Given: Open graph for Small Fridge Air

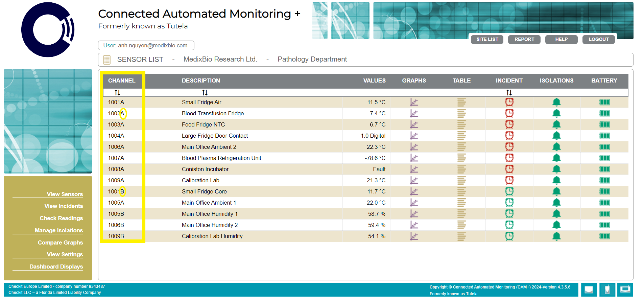Looking at the screenshot, I should [414, 102].
